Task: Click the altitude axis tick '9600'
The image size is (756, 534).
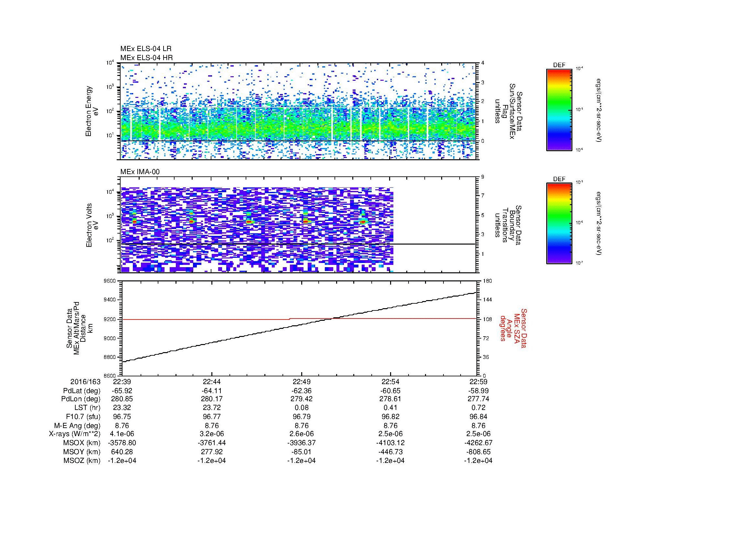Action: pos(110,281)
